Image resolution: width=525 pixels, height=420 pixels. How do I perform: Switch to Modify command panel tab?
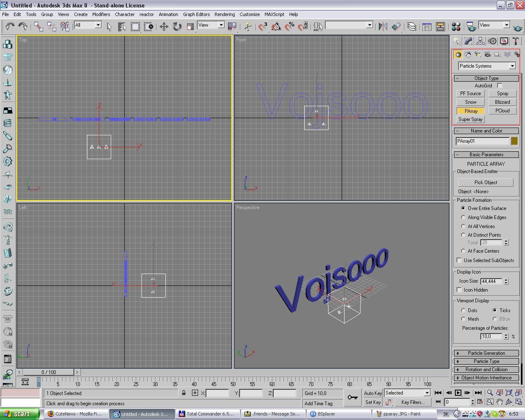tap(468, 41)
